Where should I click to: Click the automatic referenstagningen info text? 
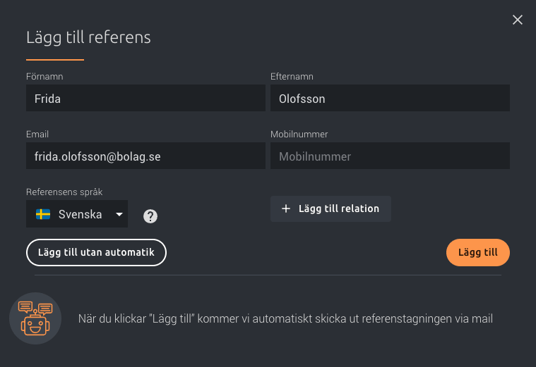coord(285,319)
